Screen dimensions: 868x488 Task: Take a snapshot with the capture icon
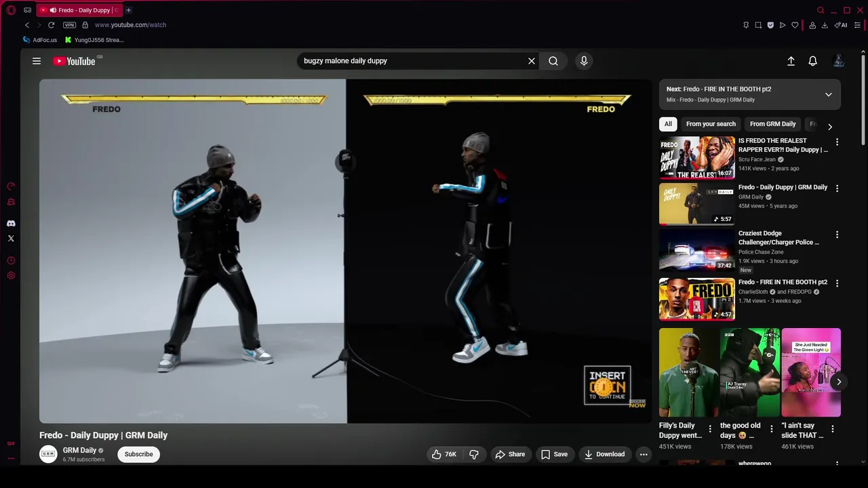pyautogui.click(x=758, y=25)
